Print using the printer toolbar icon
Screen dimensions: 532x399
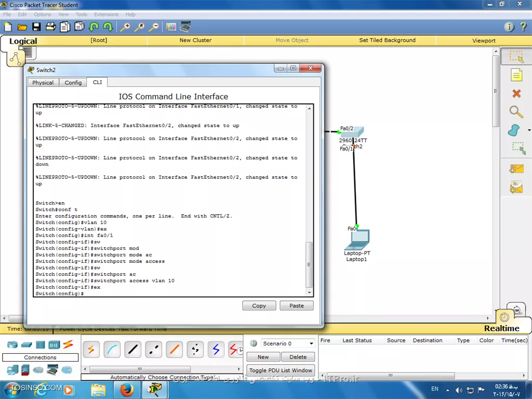coord(50,27)
